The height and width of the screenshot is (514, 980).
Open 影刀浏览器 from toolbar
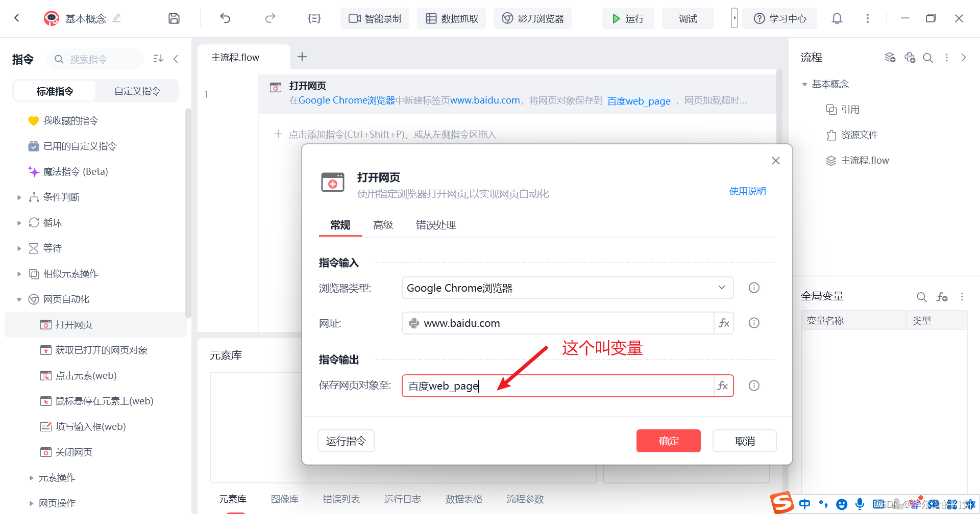(532, 18)
